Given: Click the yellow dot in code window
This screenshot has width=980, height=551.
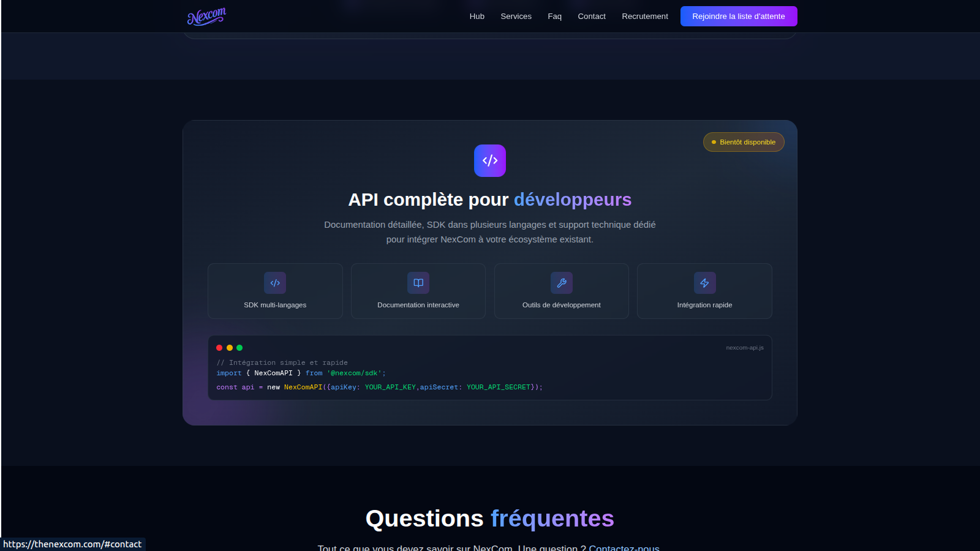Looking at the screenshot, I should [x=230, y=348].
